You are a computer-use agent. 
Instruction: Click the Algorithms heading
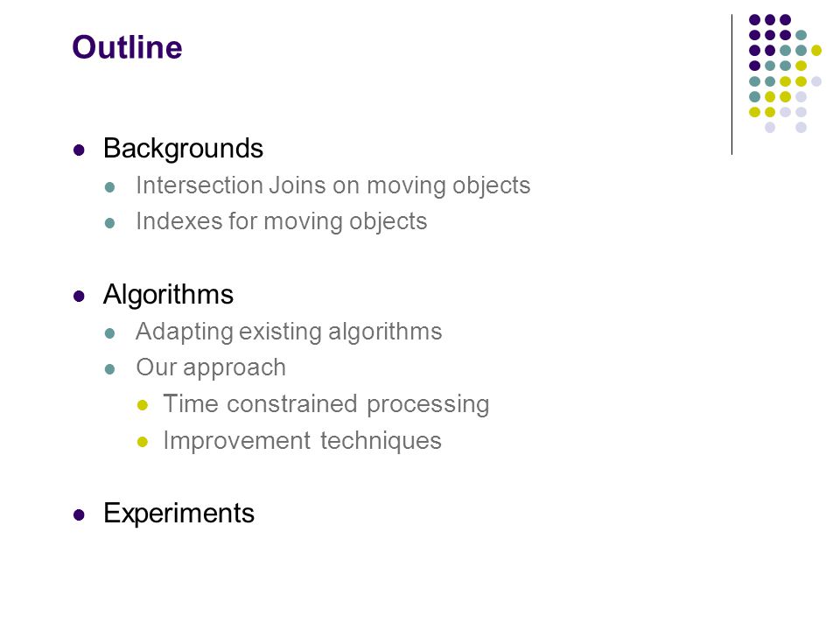point(168,295)
